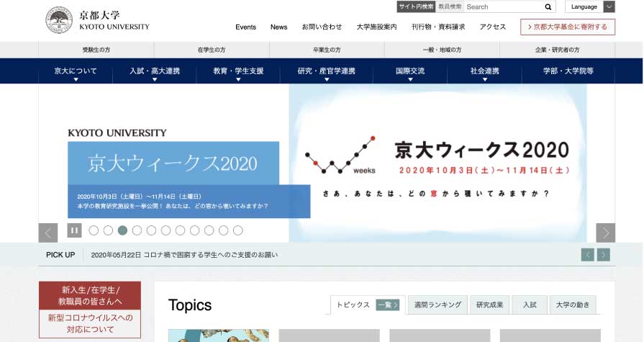Open the 学部・大学院等 menu
The width and height of the screenshot is (644, 342).
coord(568,71)
